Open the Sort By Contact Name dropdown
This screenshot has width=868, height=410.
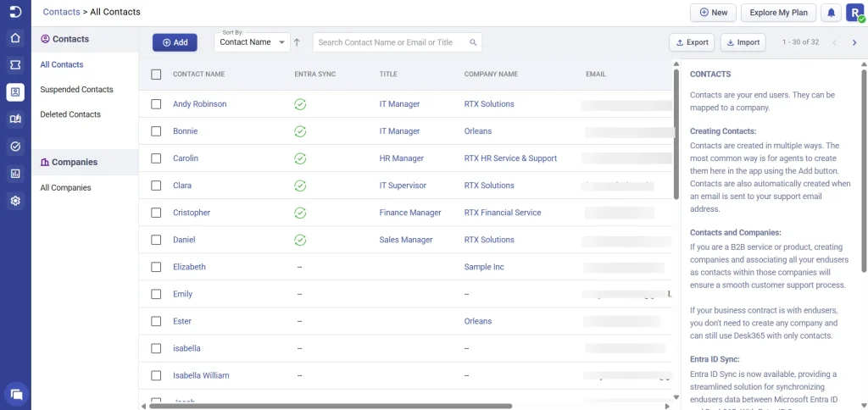coord(252,42)
